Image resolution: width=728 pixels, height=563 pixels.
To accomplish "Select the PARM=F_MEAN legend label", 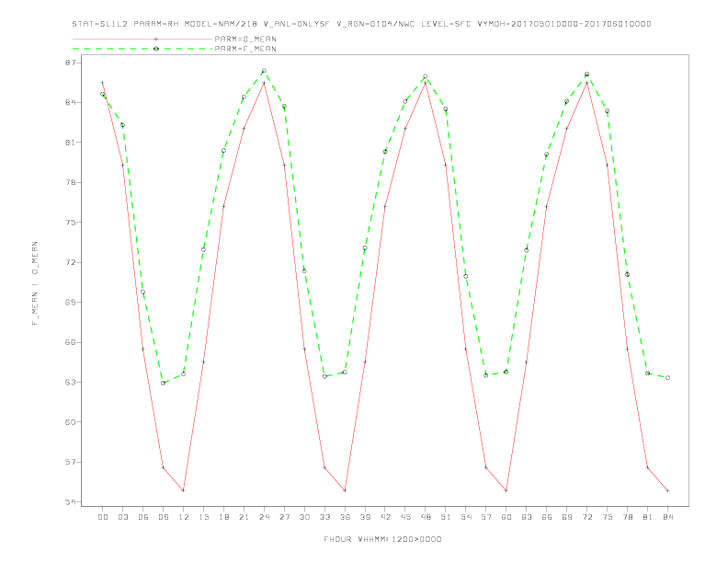I will (x=245, y=49).
